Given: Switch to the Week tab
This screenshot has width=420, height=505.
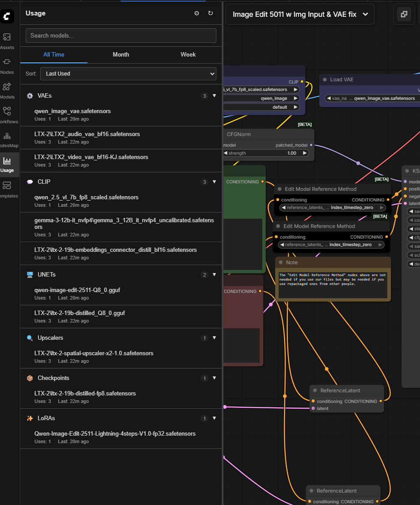Looking at the screenshot, I should pos(188,54).
